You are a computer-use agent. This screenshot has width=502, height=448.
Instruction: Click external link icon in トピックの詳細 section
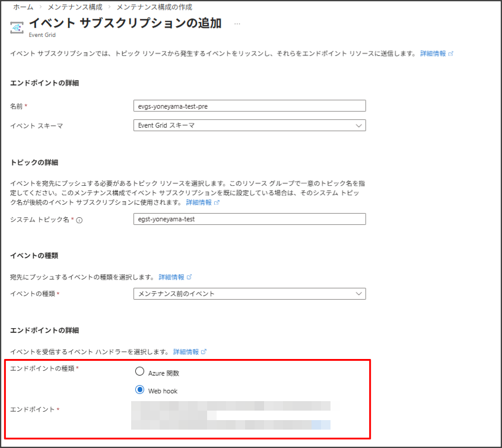pos(217,202)
